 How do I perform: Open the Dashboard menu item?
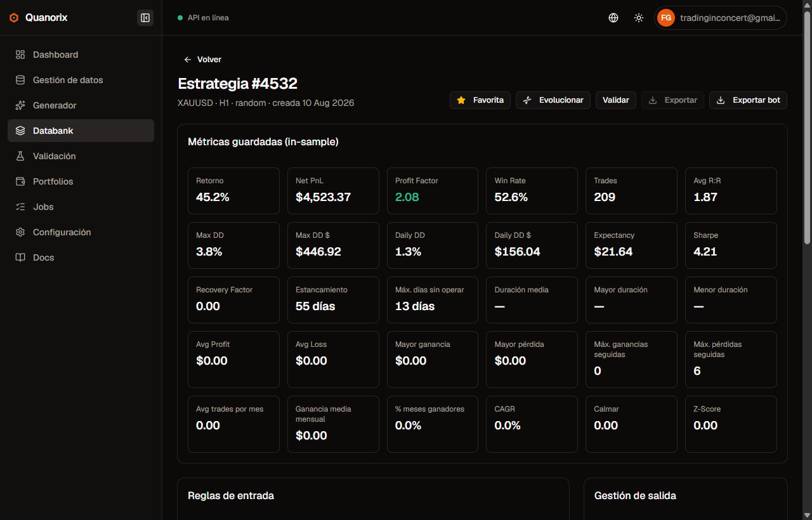[81, 55]
